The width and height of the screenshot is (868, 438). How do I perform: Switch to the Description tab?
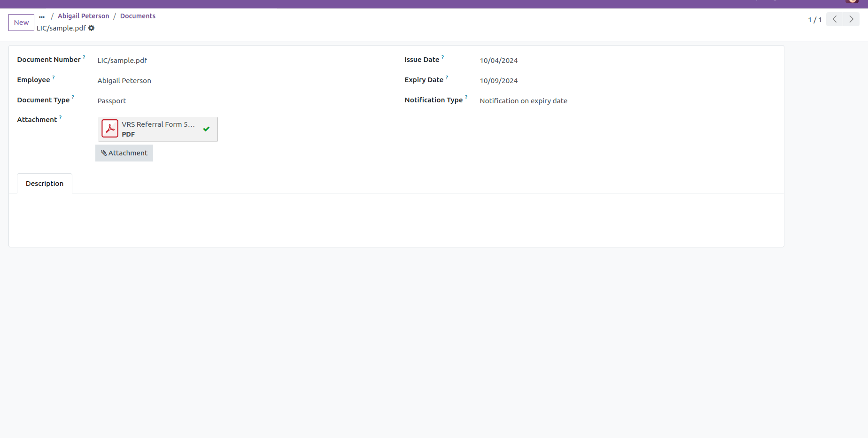tap(45, 184)
